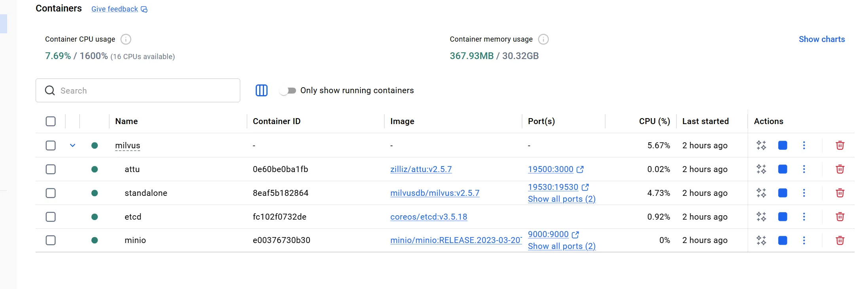The image size is (868, 289).
Task: Click the Show charts link
Action: point(821,39)
